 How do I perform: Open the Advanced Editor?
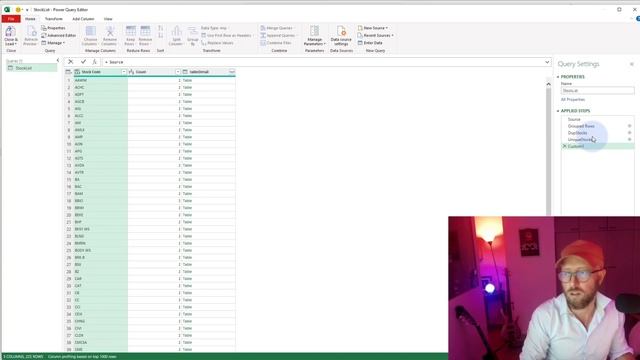[x=58, y=36]
